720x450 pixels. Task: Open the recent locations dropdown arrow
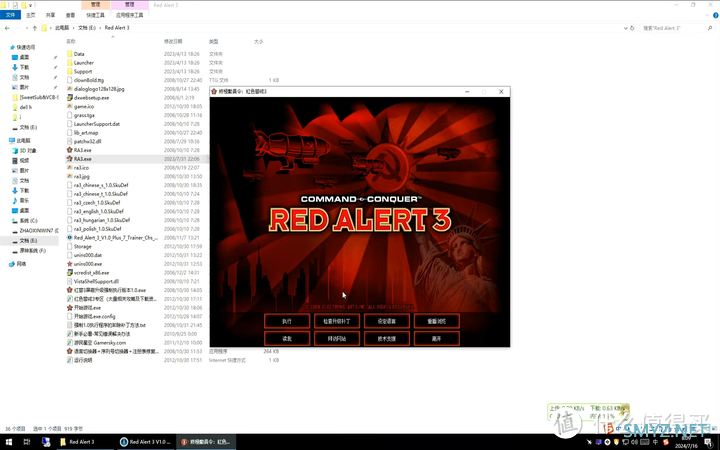27,28
